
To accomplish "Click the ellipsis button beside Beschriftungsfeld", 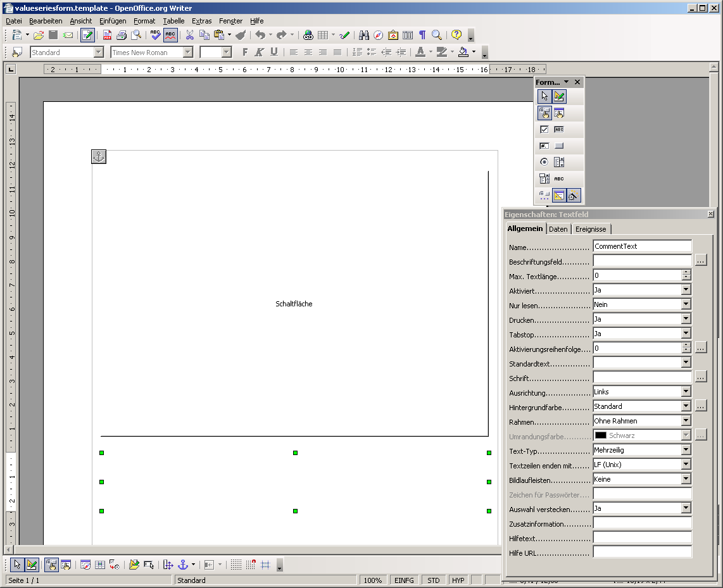I will pyautogui.click(x=700, y=261).
